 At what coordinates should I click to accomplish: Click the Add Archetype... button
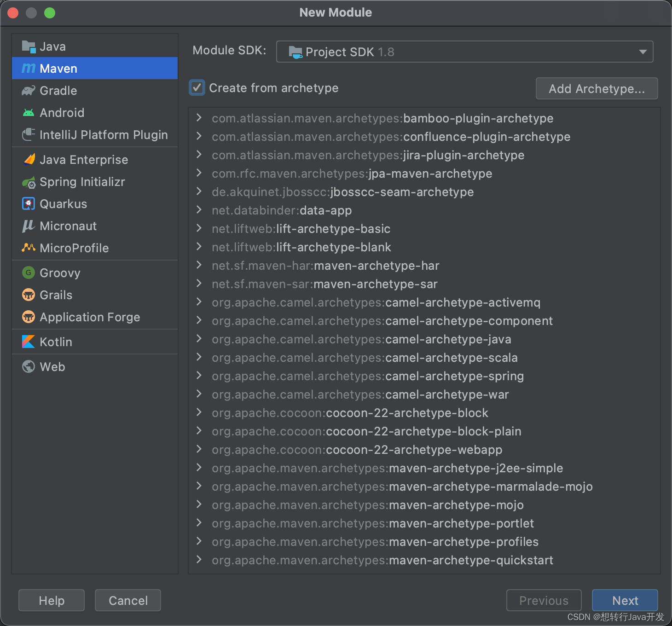[x=597, y=88]
